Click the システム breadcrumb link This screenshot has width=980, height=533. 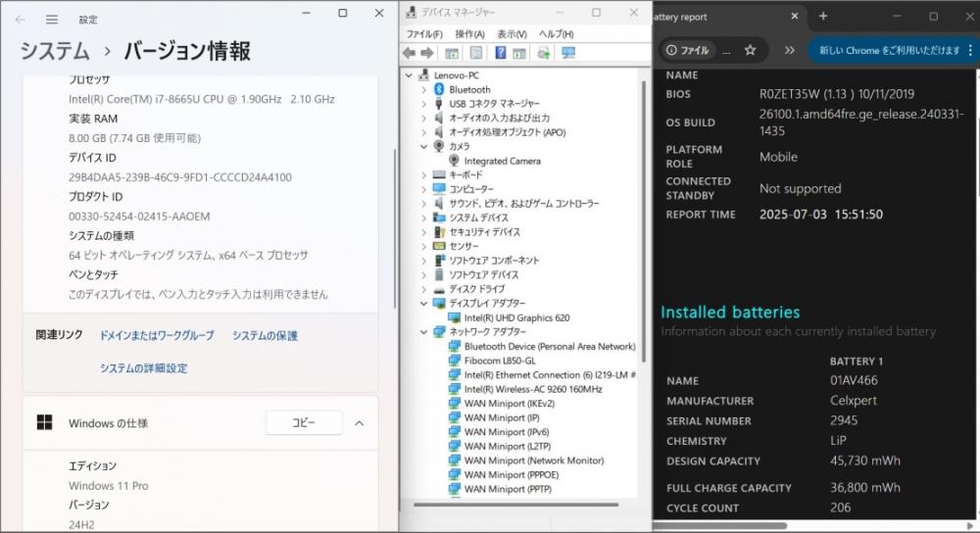click(x=54, y=51)
